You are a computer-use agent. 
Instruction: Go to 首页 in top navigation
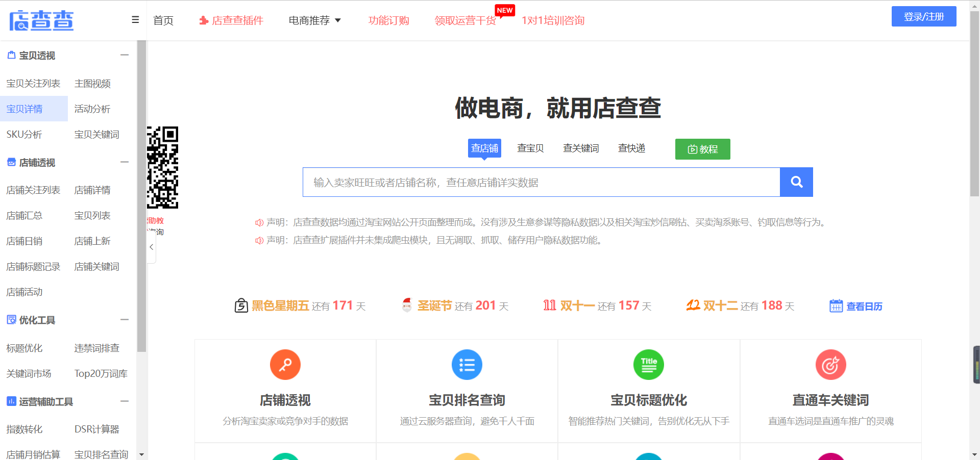click(163, 20)
